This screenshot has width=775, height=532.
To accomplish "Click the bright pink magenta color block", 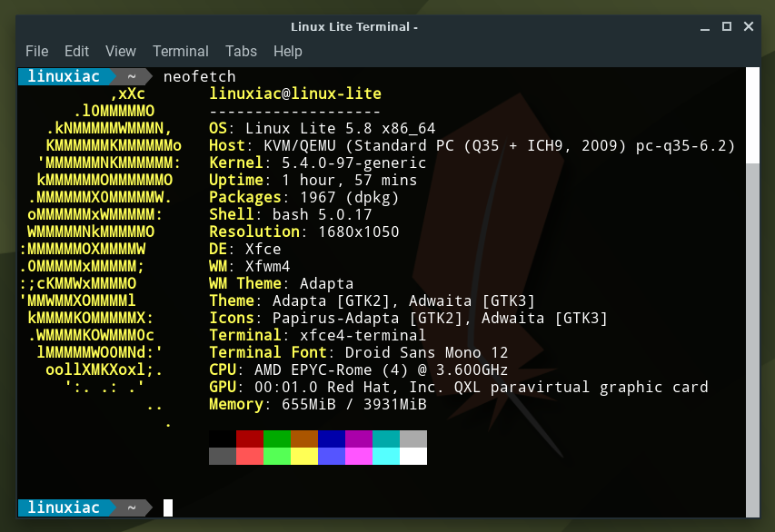I will pos(358,456).
